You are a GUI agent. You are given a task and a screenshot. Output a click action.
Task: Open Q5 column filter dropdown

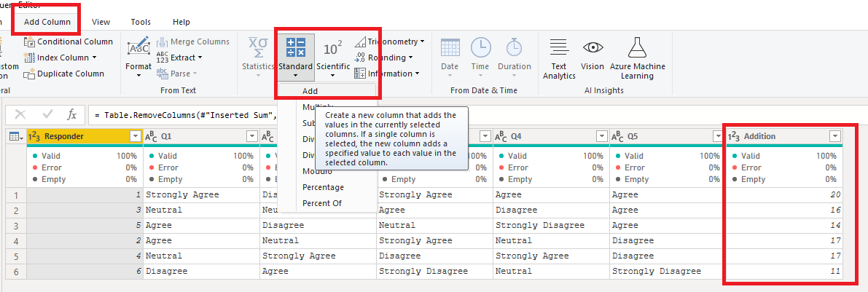(x=717, y=136)
